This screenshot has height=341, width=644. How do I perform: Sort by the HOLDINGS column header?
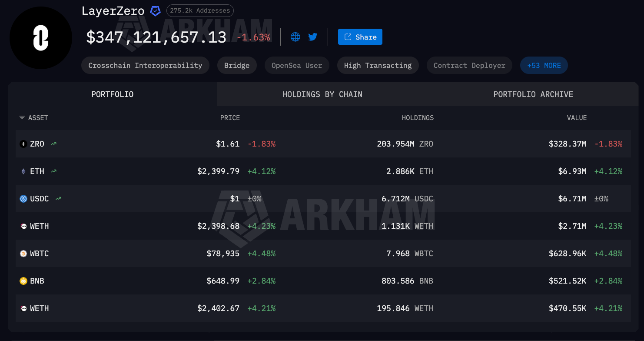(418, 118)
